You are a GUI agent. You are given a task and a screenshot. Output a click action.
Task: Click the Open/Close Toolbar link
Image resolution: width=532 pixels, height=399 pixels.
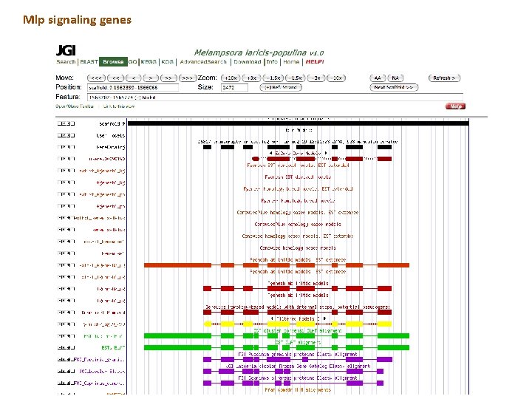[x=75, y=106]
